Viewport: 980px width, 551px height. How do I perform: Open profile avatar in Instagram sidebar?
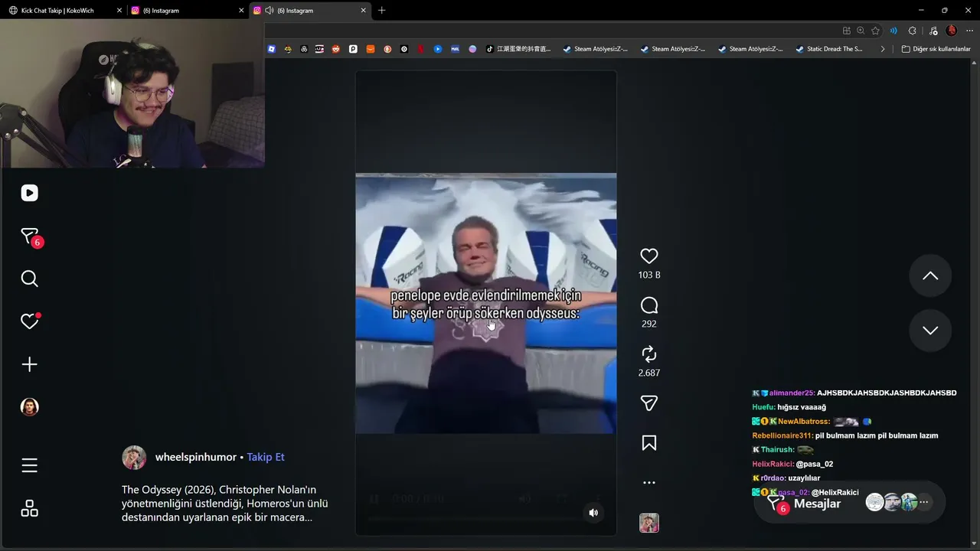[29, 407]
